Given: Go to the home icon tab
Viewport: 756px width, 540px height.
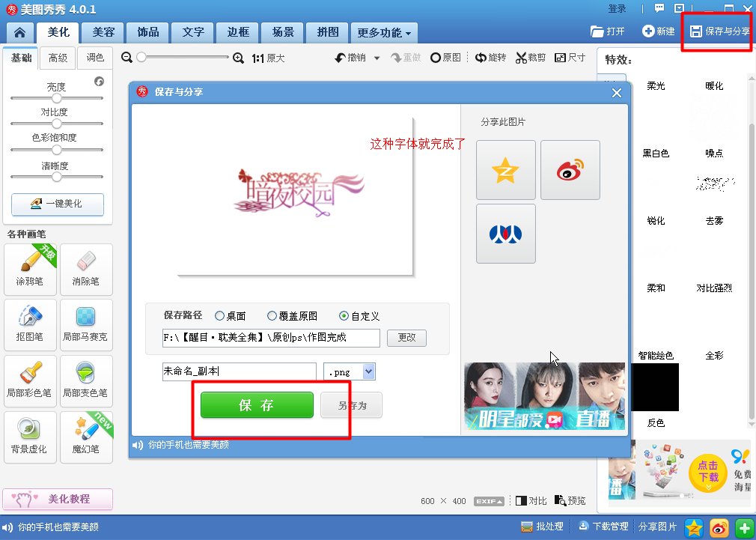Looking at the screenshot, I should (x=19, y=32).
